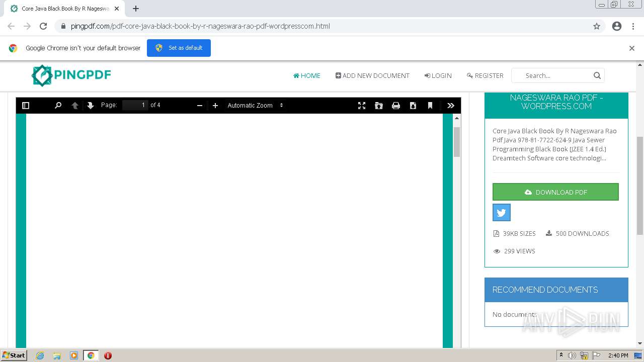This screenshot has height=362, width=644.
Task: Go to previous PDF page arrow
Action: coord(75,106)
